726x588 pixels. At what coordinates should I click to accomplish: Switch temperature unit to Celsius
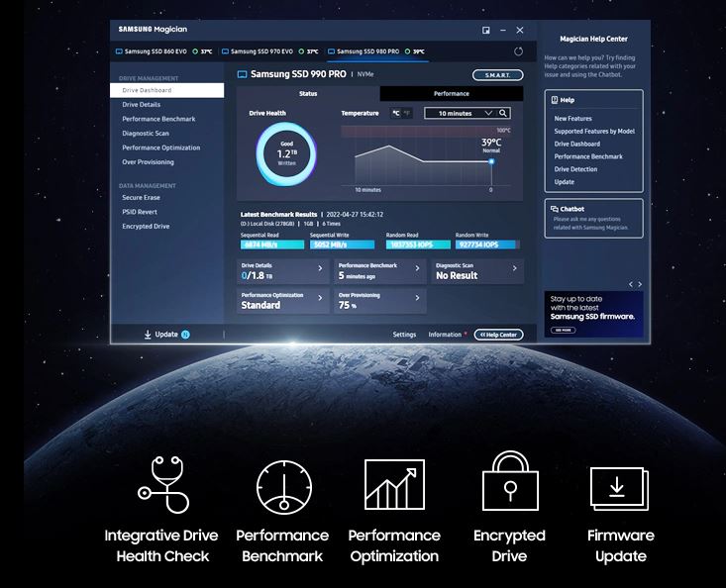coord(396,113)
